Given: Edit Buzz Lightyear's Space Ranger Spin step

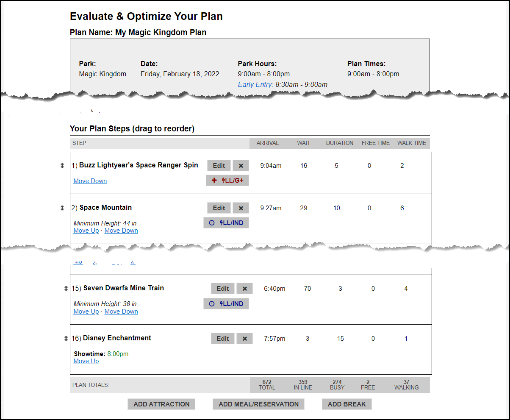Looking at the screenshot, I should (x=219, y=166).
